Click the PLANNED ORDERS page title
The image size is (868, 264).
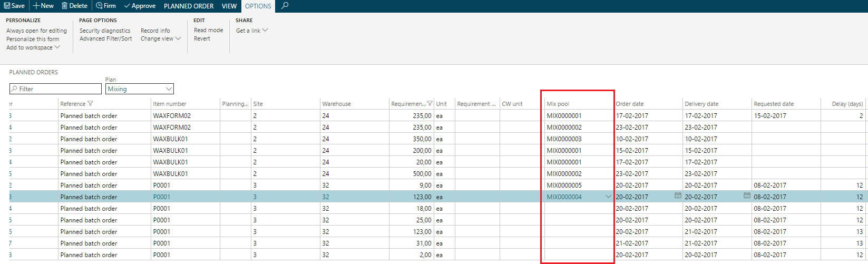click(x=34, y=72)
